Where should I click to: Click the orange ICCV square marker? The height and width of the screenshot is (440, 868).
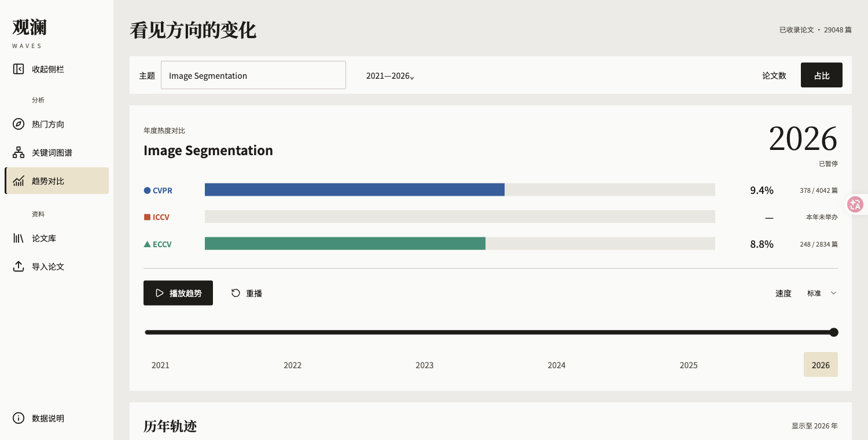[147, 217]
